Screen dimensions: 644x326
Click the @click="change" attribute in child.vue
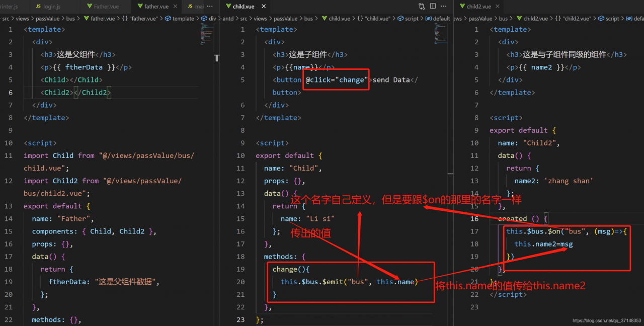tap(336, 79)
